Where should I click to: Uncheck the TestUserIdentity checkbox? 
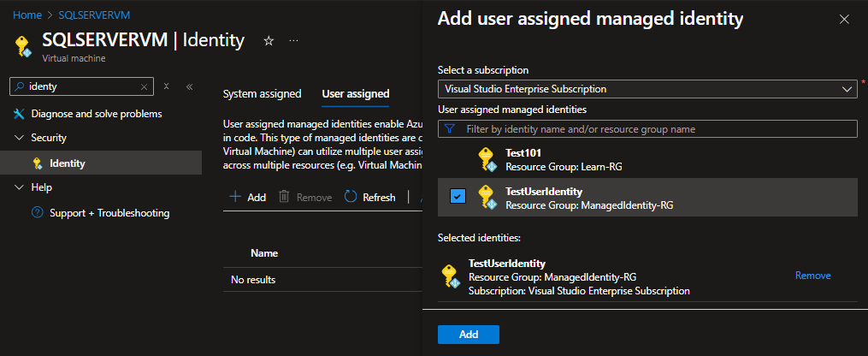tap(458, 196)
